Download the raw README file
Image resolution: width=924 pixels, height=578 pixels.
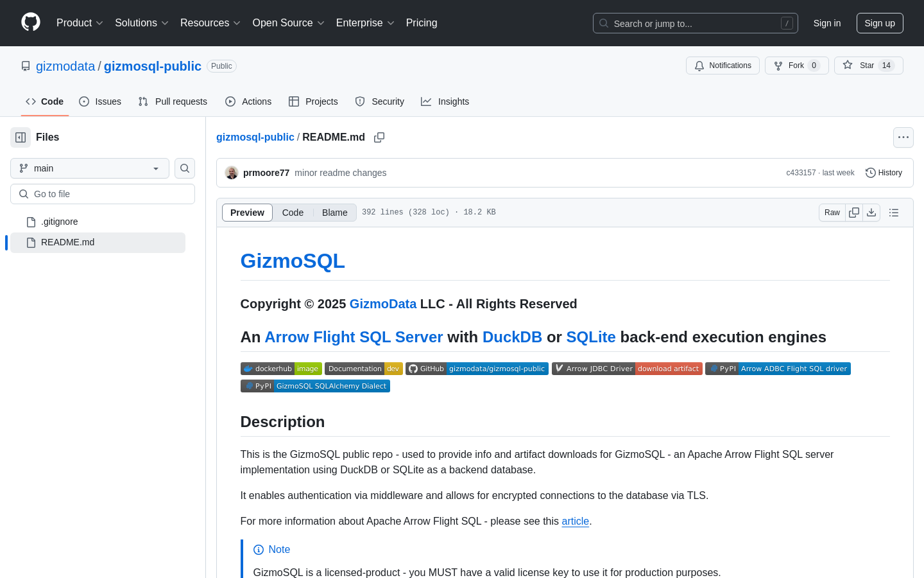(x=871, y=213)
